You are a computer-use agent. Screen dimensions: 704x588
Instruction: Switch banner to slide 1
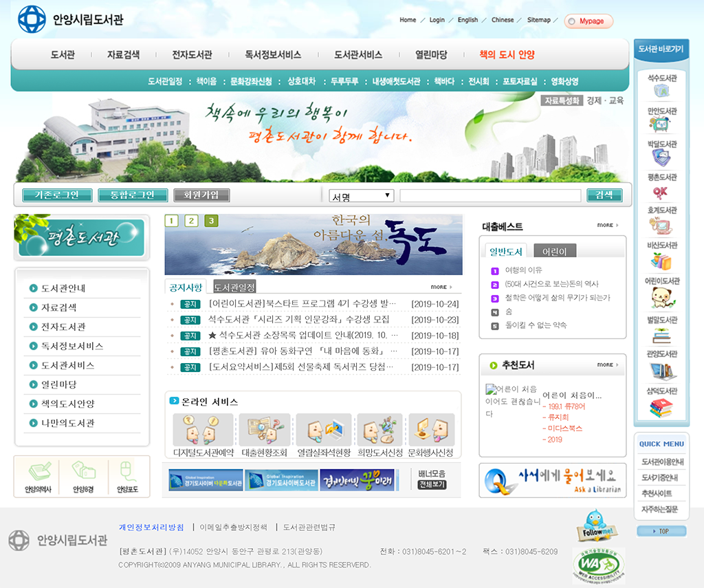click(171, 221)
